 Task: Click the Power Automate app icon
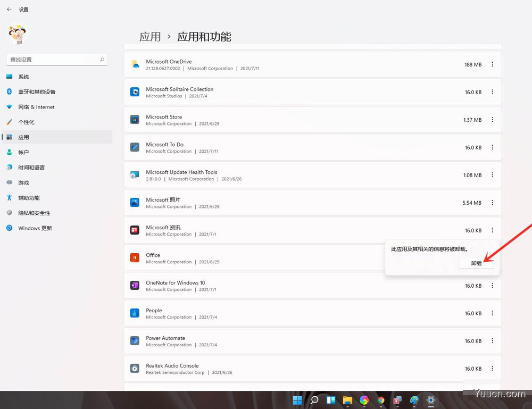click(x=135, y=341)
